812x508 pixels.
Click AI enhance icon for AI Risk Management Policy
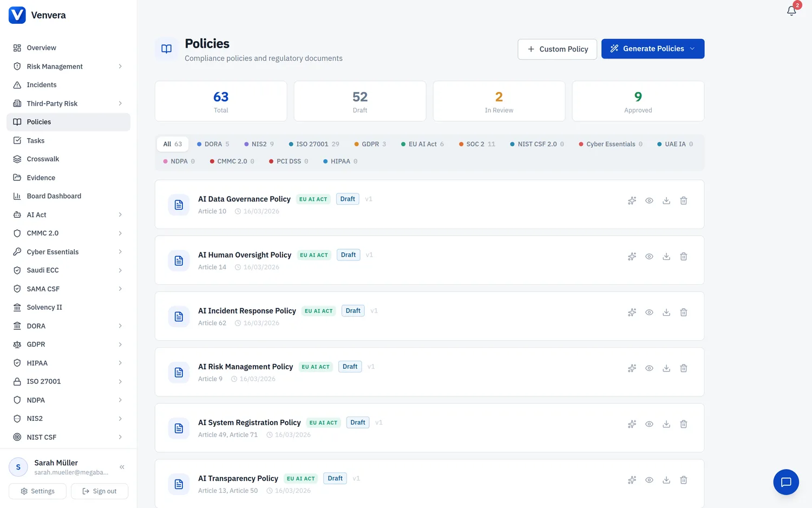click(x=632, y=368)
